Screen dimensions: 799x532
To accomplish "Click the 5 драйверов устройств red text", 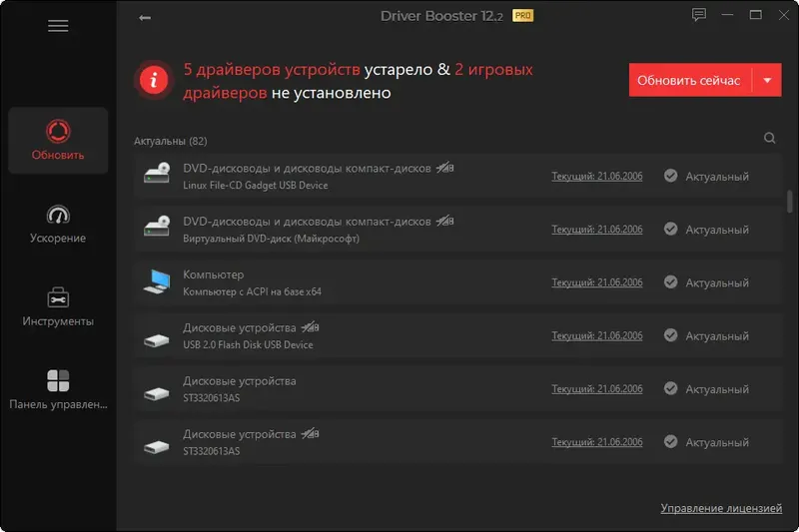I will click(x=272, y=69).
